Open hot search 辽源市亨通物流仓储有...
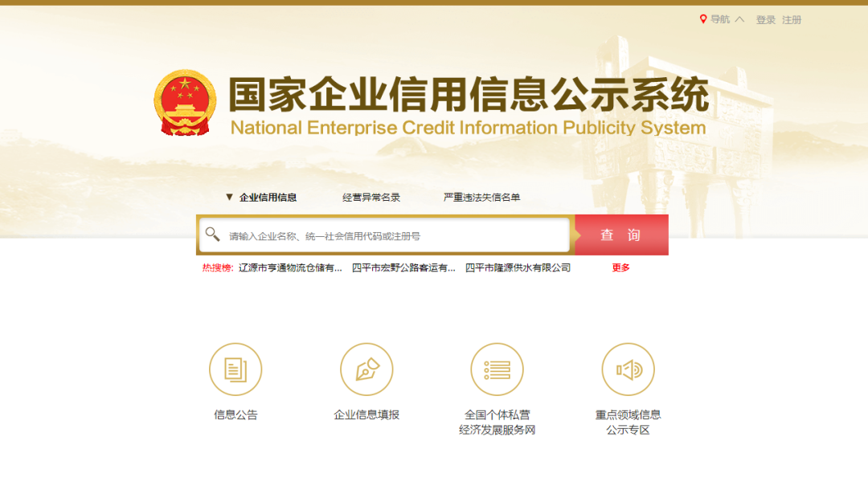This screenshot has width=868, height=482. 290,268
